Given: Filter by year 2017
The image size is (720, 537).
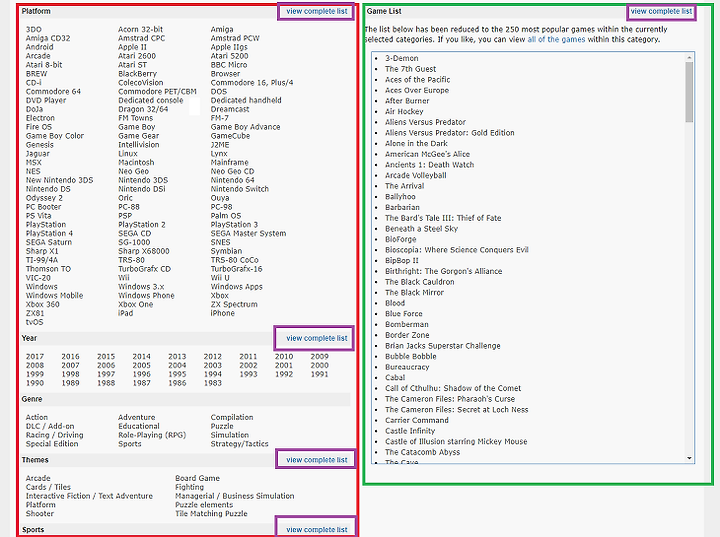Looking at the screenshot, I should 35,356.
